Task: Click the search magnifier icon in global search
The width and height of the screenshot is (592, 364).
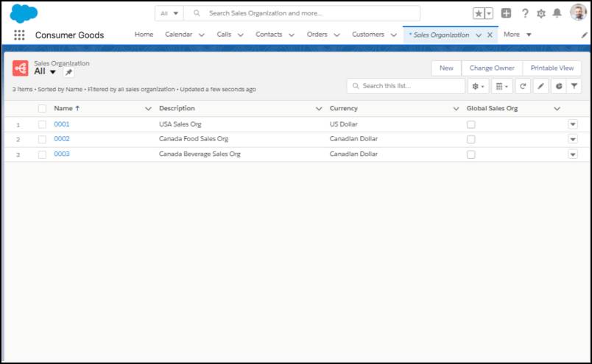Action: [197, 13]
